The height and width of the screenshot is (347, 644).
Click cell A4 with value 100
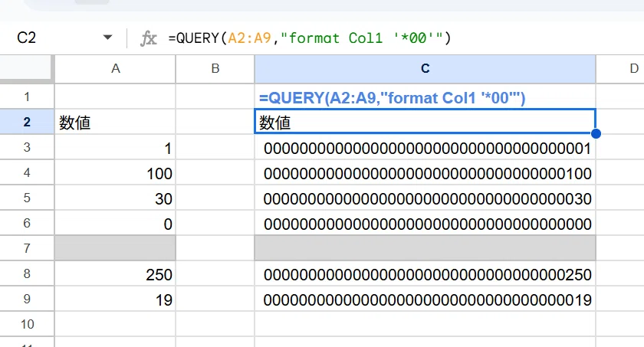point(116,172)
